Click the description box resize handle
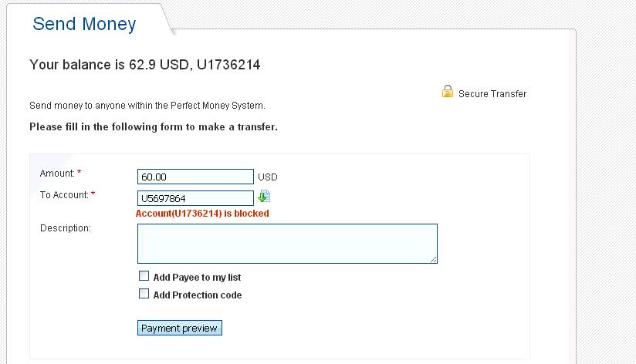Screen dimensions: 636x364 click(434, 260)
